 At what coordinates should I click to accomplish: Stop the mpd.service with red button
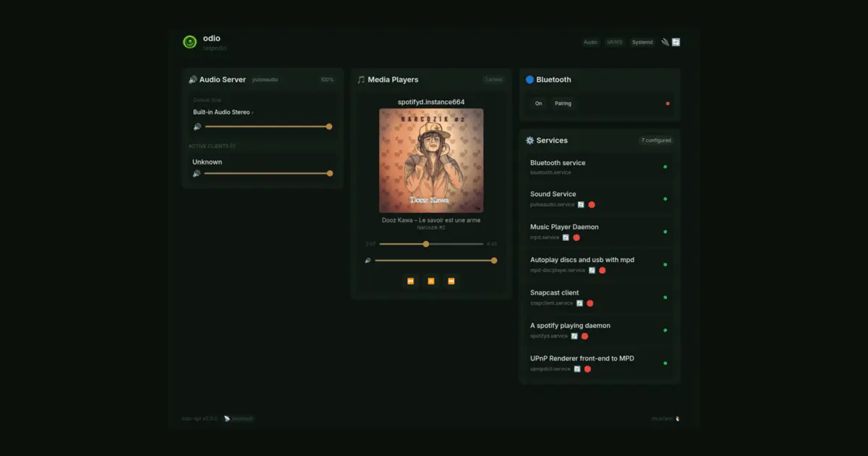[576, 237]
